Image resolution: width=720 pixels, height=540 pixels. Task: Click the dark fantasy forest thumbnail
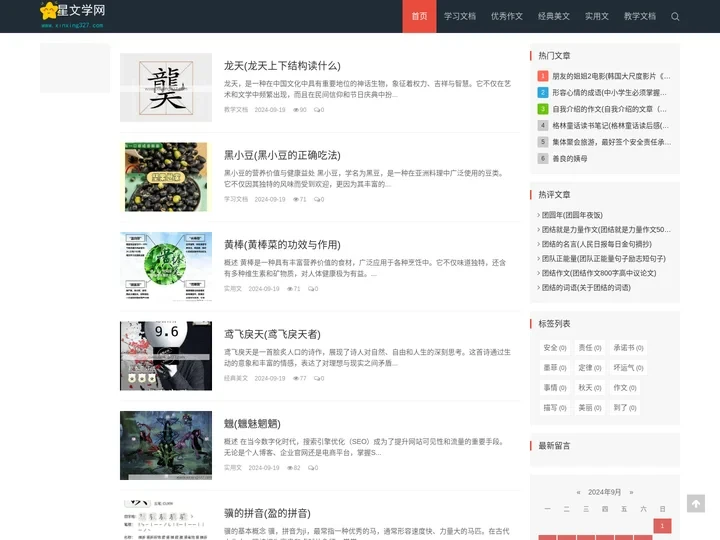click(x=166, y=445)
